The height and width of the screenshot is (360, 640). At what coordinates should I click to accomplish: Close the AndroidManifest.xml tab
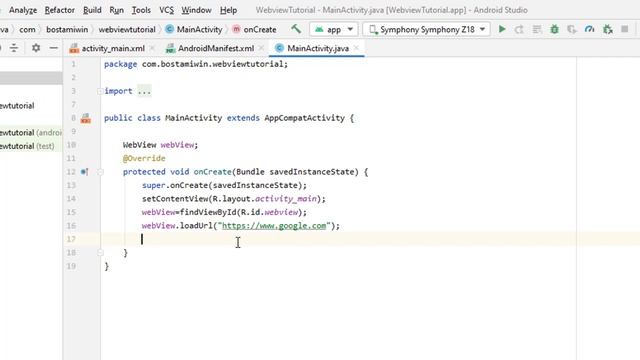click(261, 48)
